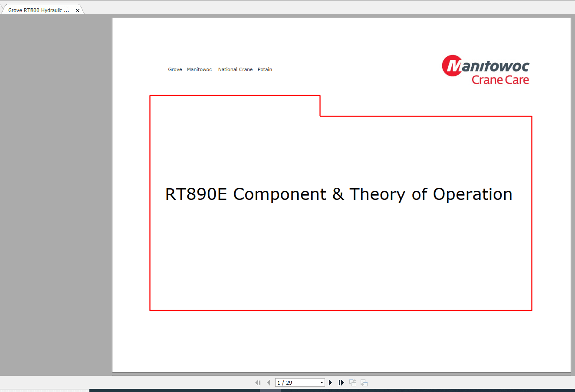575x392 pixels.
Task: Click the previous view history icon
Action: point(352,382)
